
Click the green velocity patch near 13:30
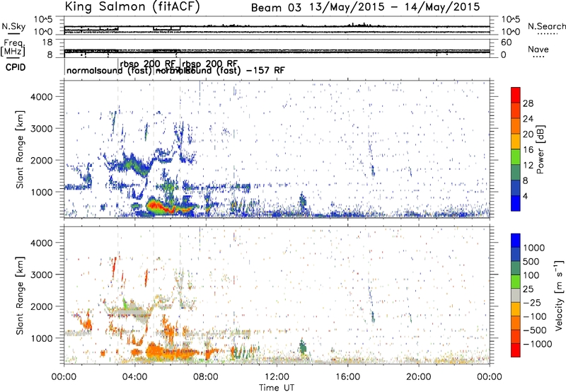[303, 347]
